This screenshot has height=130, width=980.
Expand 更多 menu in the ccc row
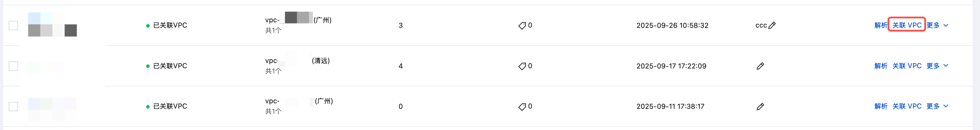tap(937, 26)
